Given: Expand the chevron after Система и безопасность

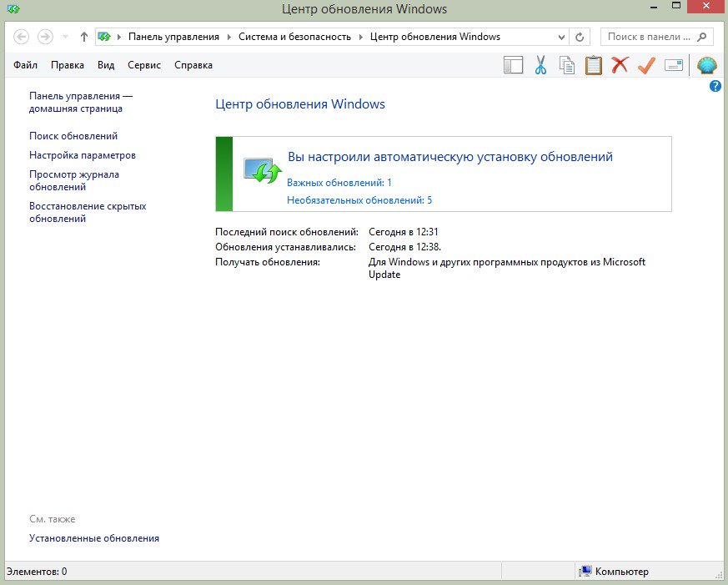Looking at the screenshot, I should [x=361, y=37].
